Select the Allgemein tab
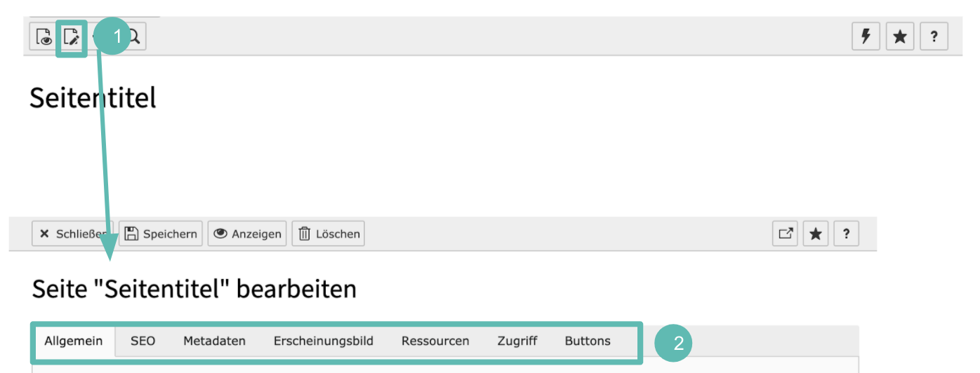 [74, 341]
